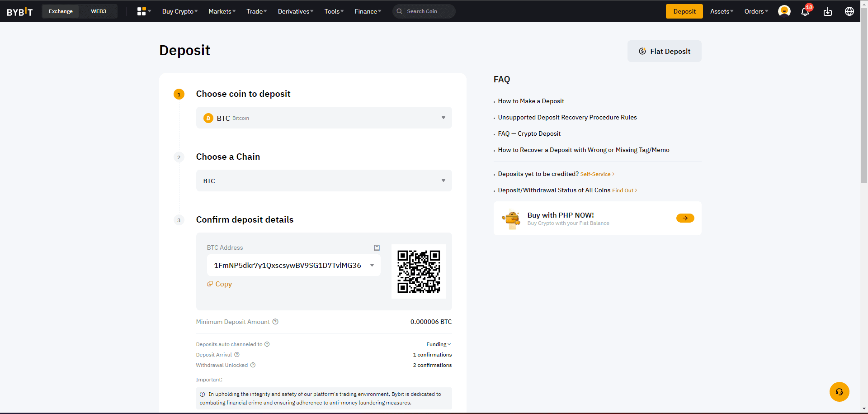Click the Deposits auto channeled info icon
The height and width of the screenshot is (414, 868).
tap(267, 344)
